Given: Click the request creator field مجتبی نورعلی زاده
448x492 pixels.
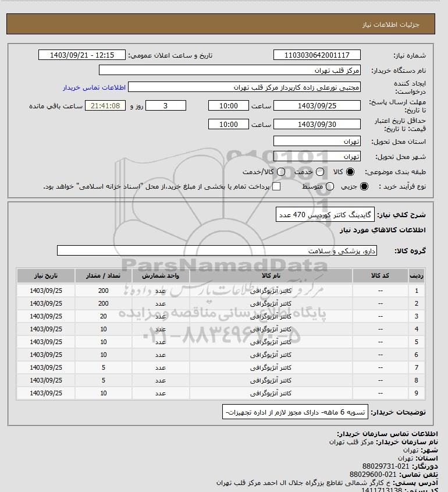Looking at the screenshot, I should [244, 87].
